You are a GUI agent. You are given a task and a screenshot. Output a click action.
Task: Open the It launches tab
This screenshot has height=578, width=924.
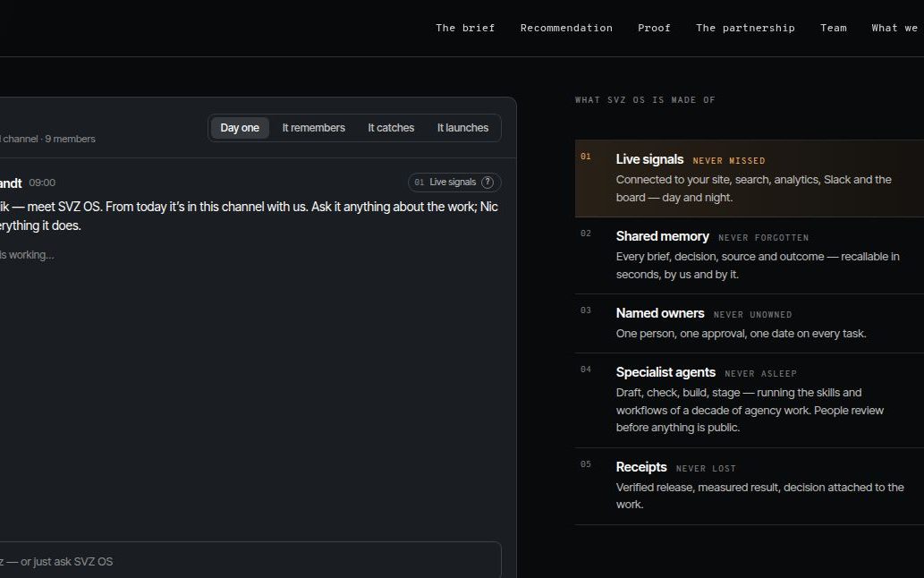pyautogui.click(x=462, y=128)
